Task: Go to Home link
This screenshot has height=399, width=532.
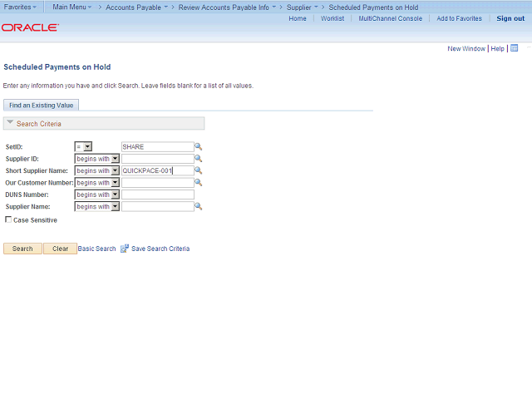Action: point(298,18)
